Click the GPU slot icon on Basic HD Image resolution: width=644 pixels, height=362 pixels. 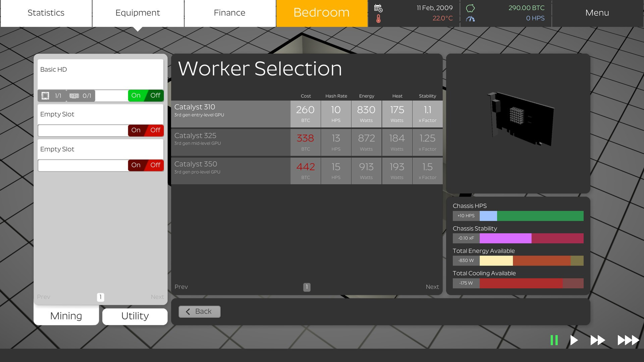[74, 96]
